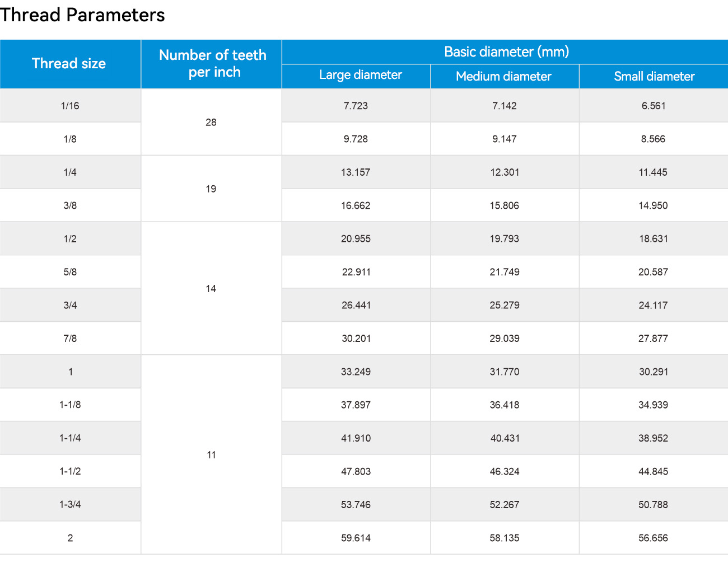Image resolution: width=728 pixels, height=563 pixels.
Task: Click the Thread Parameters title
Action: 82,15
